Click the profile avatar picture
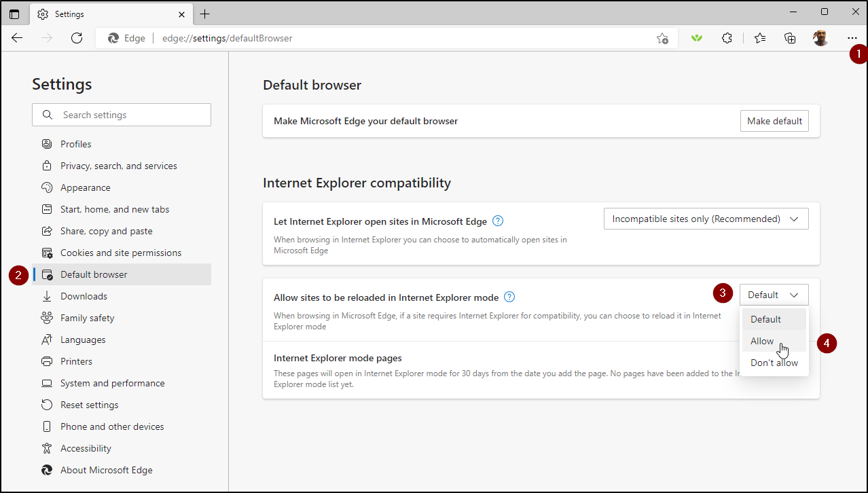 (x=820, y=38)
